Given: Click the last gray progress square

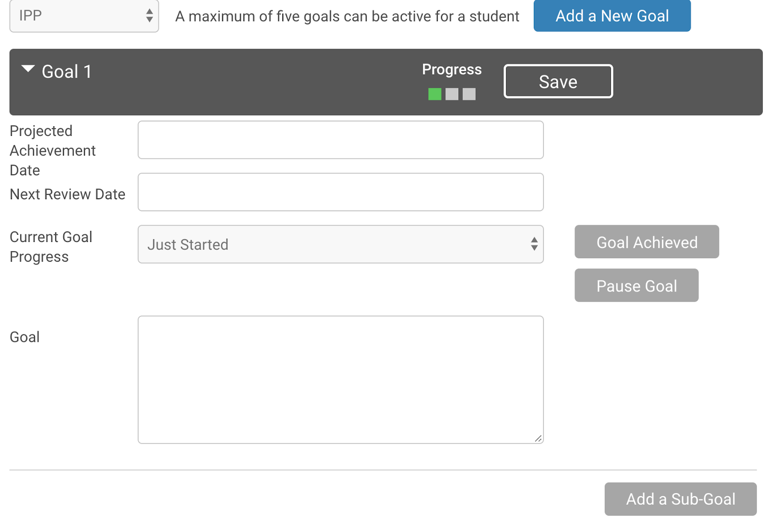Looking at the screenshot, I should click(468, 94).
